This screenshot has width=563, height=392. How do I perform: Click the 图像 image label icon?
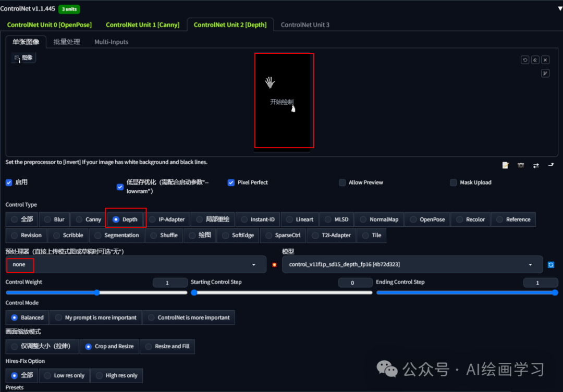tap(23, 57)
